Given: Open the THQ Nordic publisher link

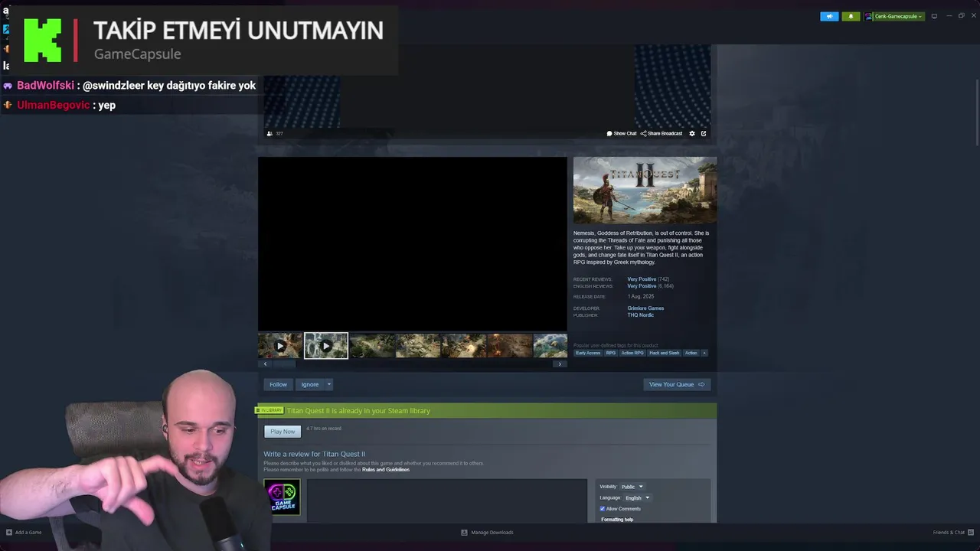Looking at the screenshot, I should pyautogui.click(x=640, y=315).
